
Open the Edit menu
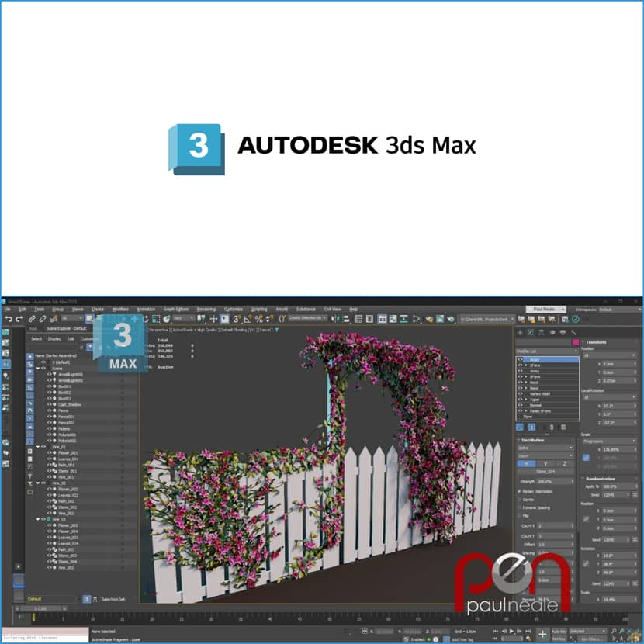[23, 310]
